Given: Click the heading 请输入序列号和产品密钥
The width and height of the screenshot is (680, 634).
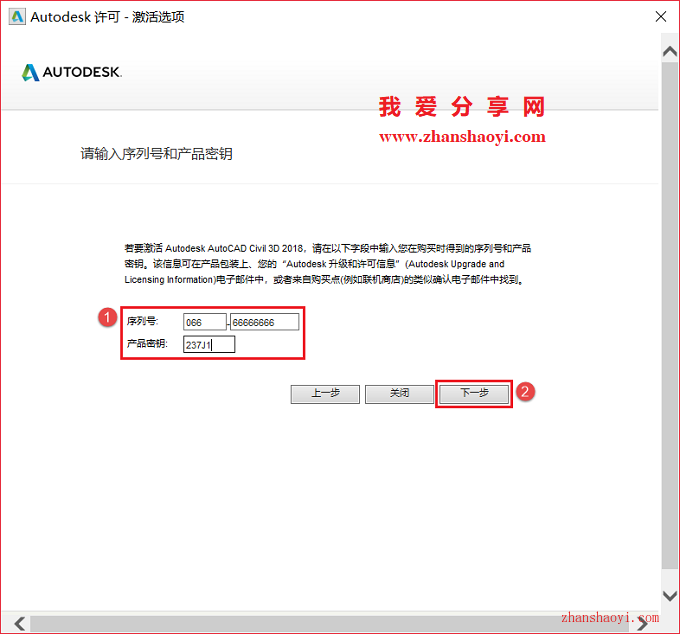Looking at the screenshot, I should pos(157,154).
